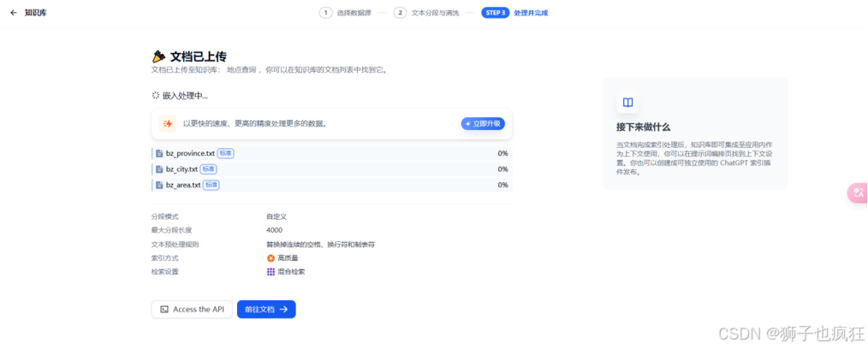This screenshot has height=349, width=868.
Task: Click the 最大分段长度 label
Action: (171, 230)
